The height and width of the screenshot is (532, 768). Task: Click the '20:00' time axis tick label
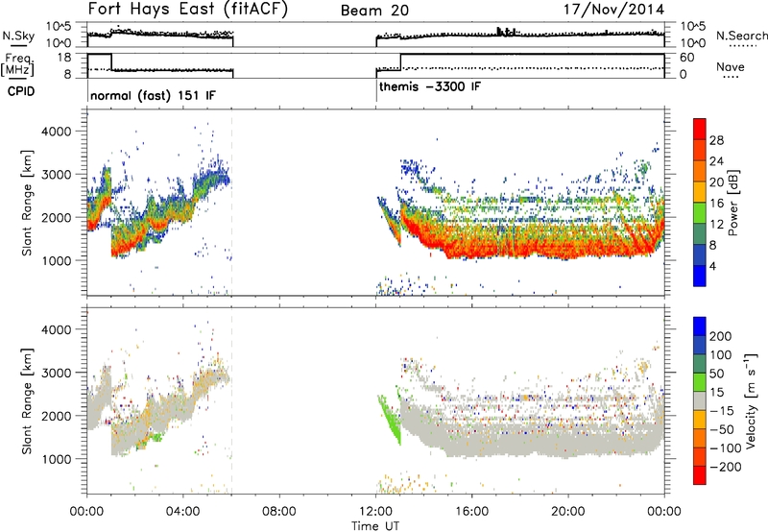(x=568, y=512)
